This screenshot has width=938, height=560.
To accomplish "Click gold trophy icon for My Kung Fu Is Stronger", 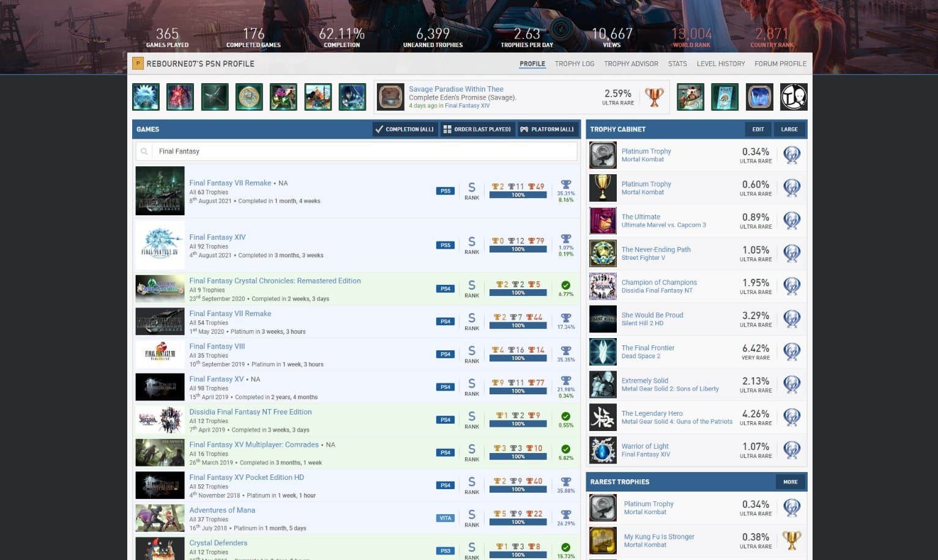I will tap(792, 540).
